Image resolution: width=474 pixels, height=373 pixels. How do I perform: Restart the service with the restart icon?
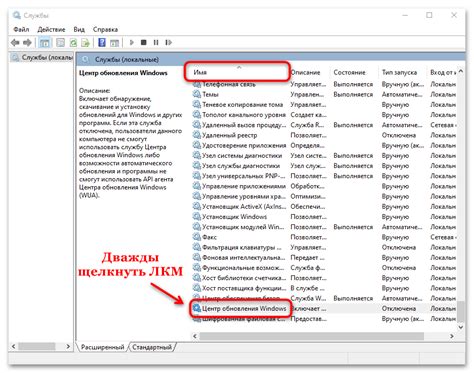pyautogui.click(x=169, y=43)
